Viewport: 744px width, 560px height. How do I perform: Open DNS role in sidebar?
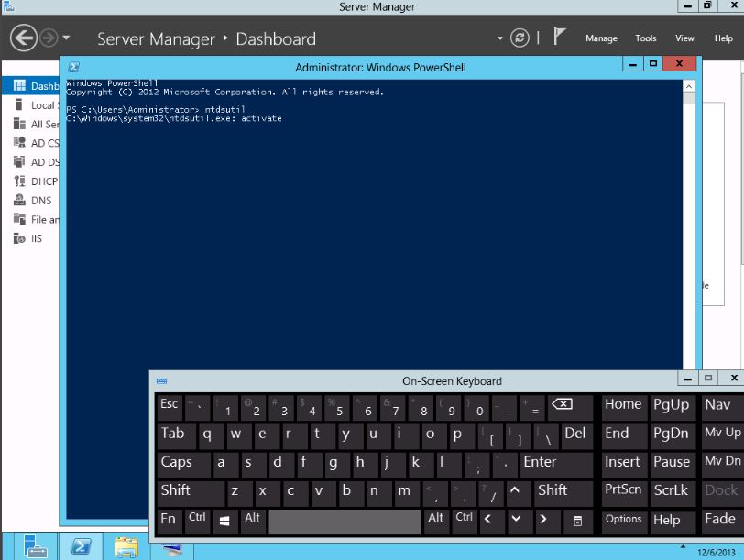coord(31,201)
